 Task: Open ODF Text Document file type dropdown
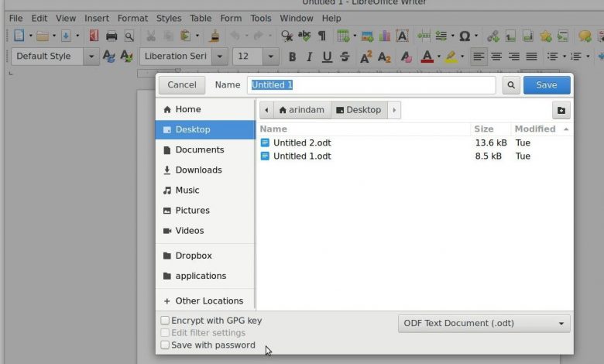[x=484, y=324]
